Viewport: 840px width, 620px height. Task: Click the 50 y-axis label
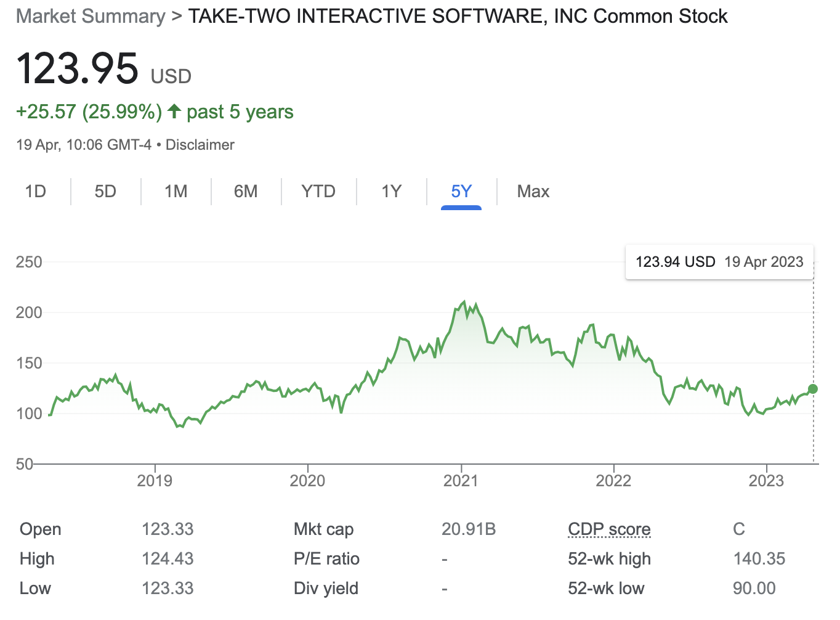click(x=25, y=464)
